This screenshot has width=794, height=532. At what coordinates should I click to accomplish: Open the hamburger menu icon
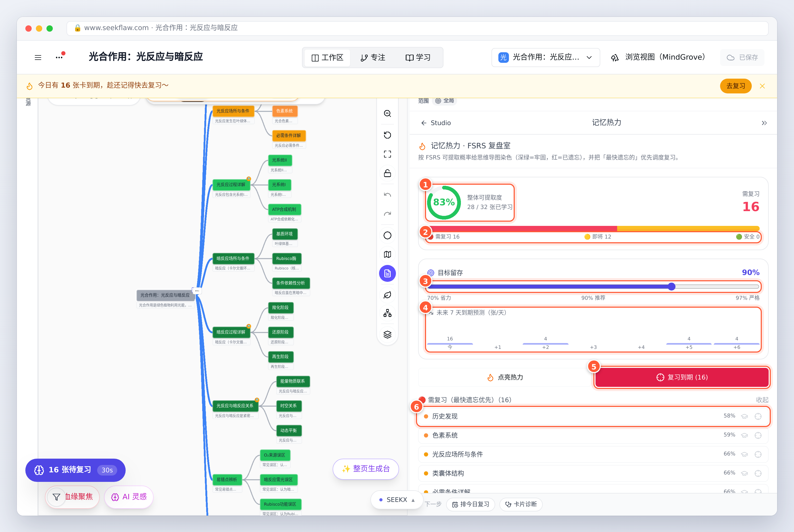(x=38, y=57)
